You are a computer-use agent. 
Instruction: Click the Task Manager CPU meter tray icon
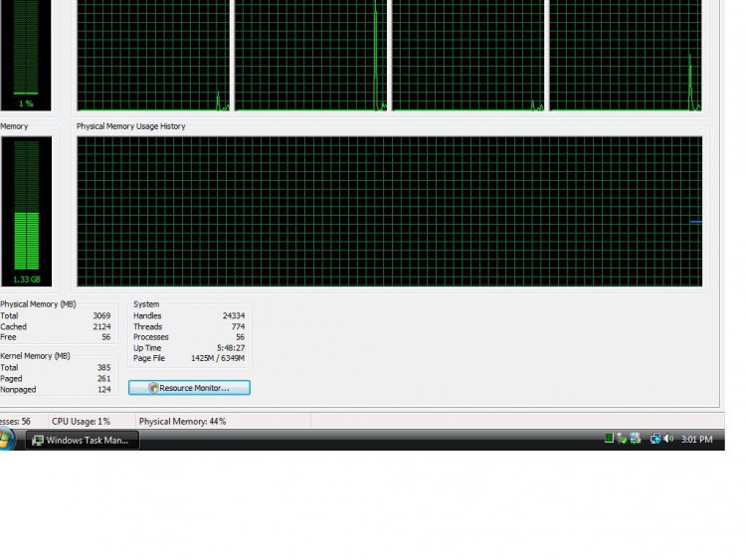(609, 439)
